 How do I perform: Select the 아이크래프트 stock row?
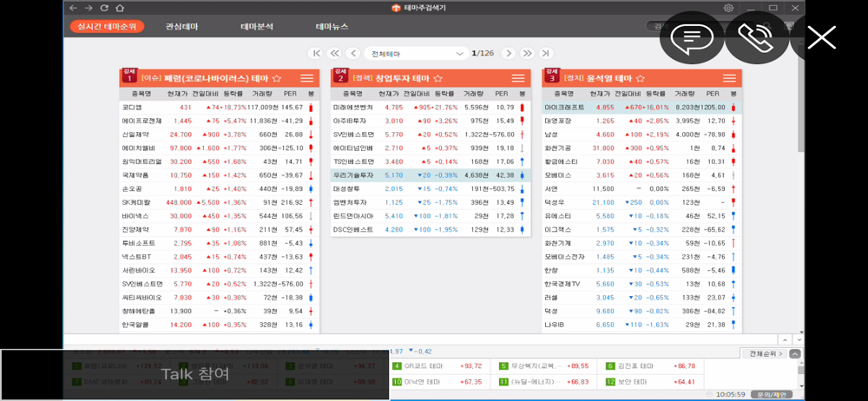(642, 107)
